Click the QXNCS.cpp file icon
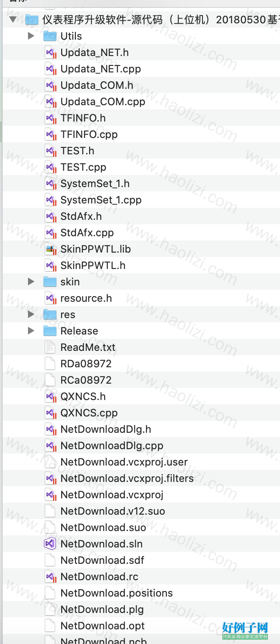This screenshot has width=280, height=644. [50, 413]
